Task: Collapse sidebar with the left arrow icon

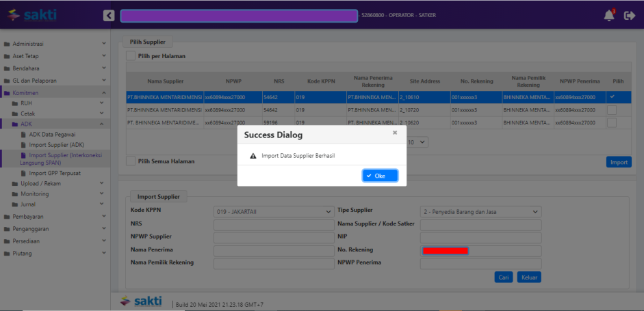Action: point(109,16)
